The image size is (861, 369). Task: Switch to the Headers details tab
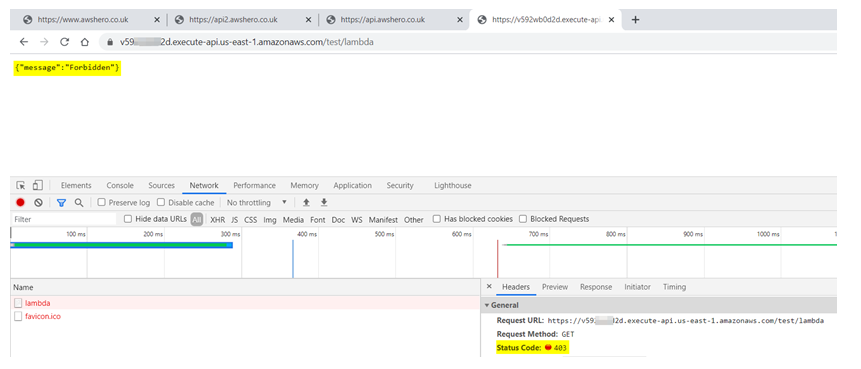click(516, 287)
